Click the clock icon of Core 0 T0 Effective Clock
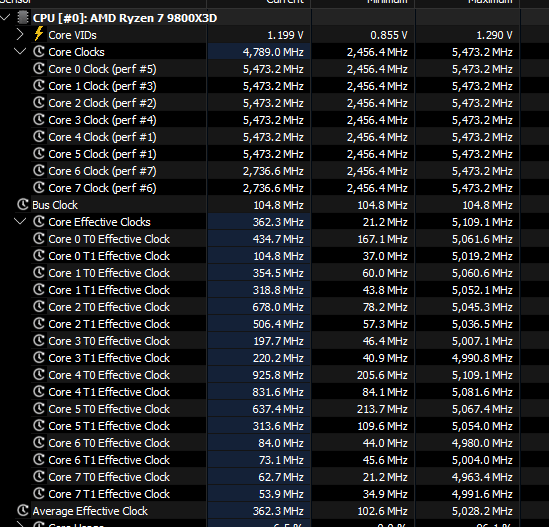Screen dimensions: 549x527 39,238
